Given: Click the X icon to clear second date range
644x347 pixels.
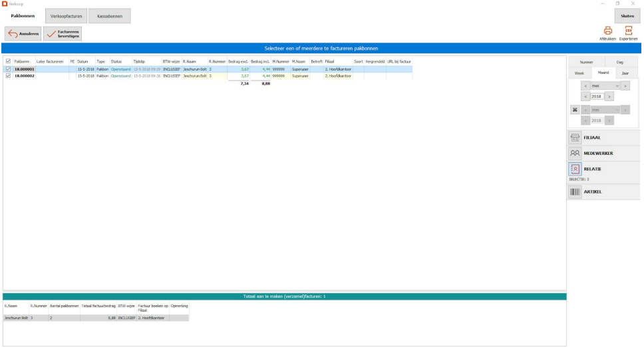Looking at the screenshot, I should (x=574, y=109).
